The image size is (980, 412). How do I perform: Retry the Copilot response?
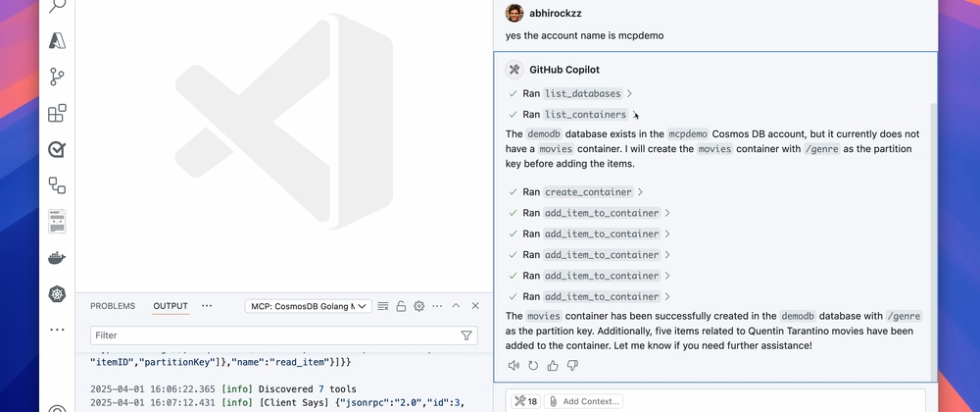[533, 366]
